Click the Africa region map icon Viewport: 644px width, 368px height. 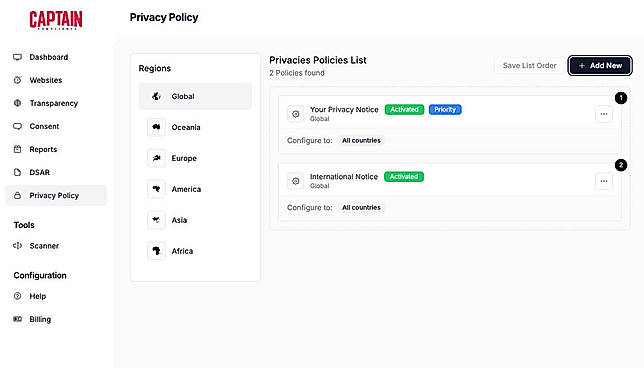click(x=156, y=251)
